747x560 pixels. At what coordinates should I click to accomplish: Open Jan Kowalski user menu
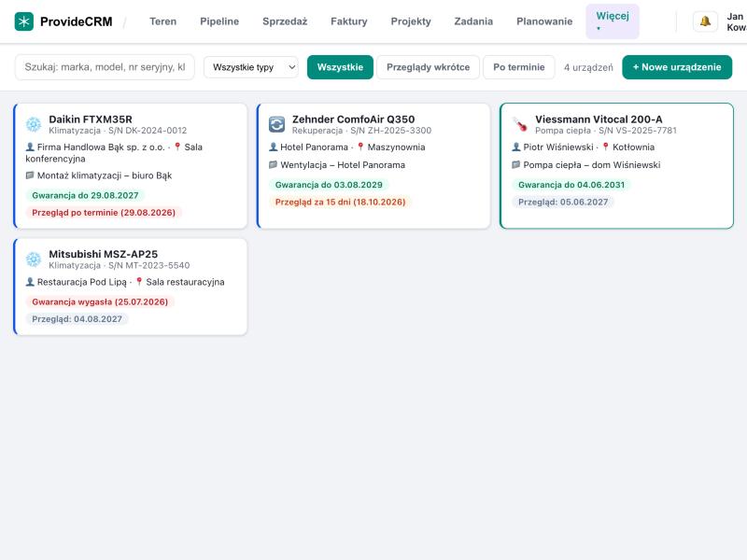[x=737, y=21]
